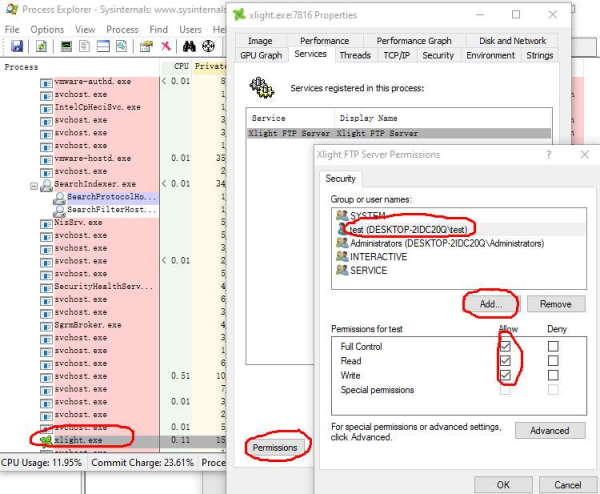This screenshot has height=494, width=600.
Task: Toggle Allow checkbox for Read
Action: click(505, 360)
